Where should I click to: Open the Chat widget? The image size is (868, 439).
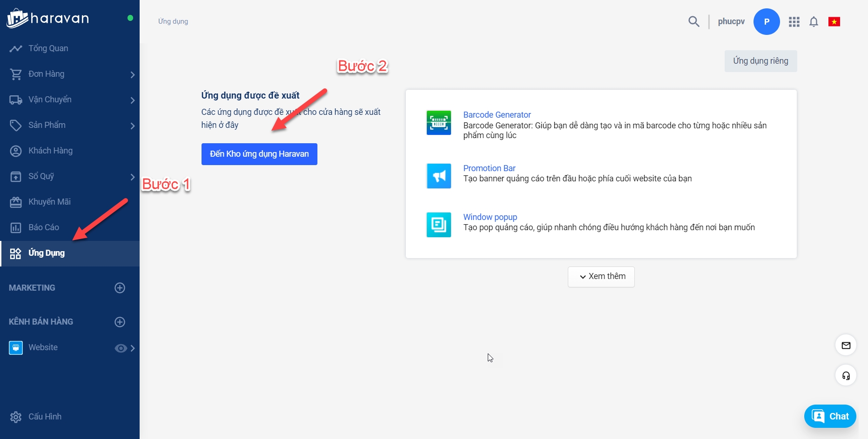(x=830, y=416)
